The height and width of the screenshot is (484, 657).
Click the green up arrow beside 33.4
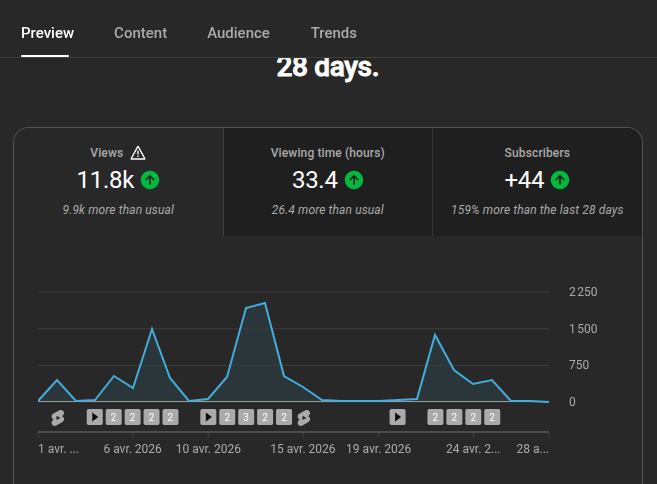pos(354,180)
